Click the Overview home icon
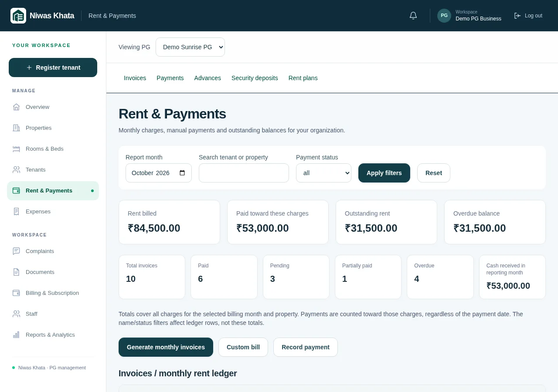 point(17,107)
